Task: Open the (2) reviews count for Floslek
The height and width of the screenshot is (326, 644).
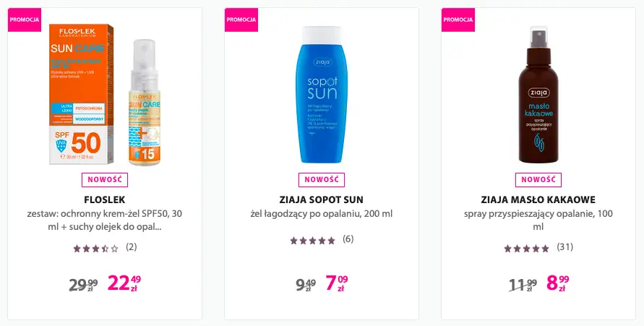Action: coord(132,247)
